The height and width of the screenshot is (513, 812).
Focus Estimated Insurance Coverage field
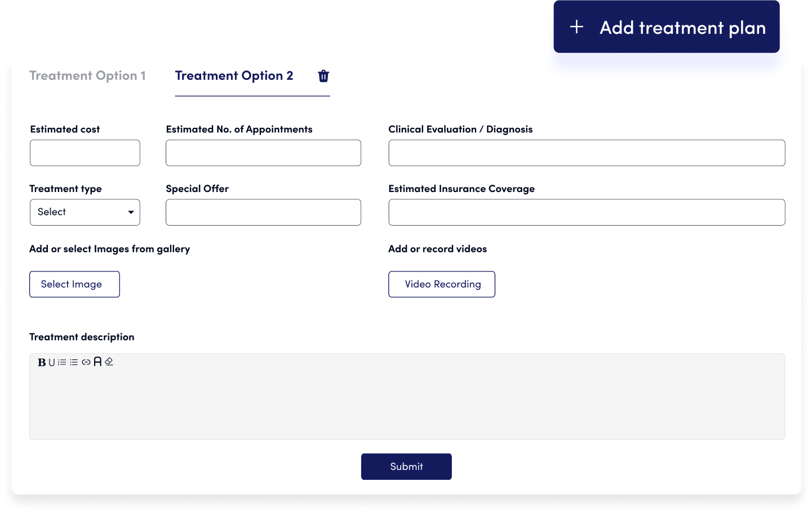click(587, 212)
